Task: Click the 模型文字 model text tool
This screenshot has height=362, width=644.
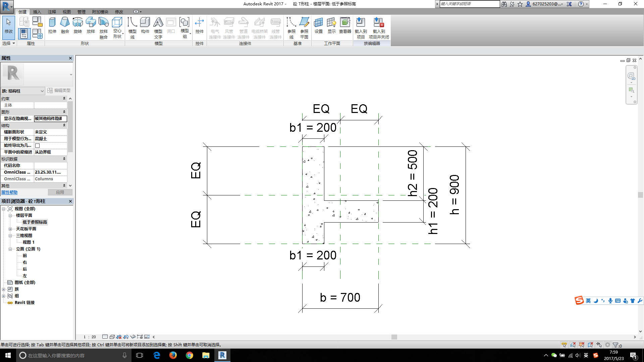Action: coord(158,28)
